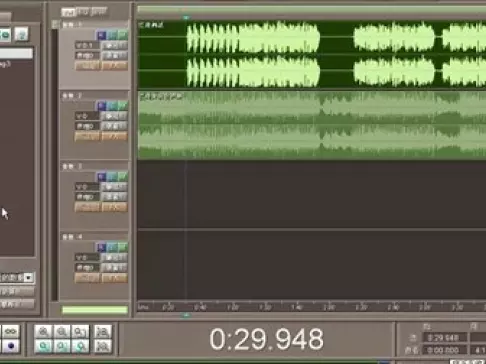Viewport: 486px width, 364px height.
Task: Click the vertical zoom out icon
Action: point(103,346)
